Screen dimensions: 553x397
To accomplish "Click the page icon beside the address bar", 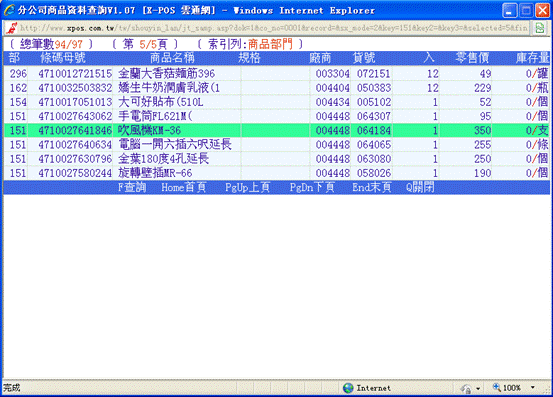I will pos(540,28).
